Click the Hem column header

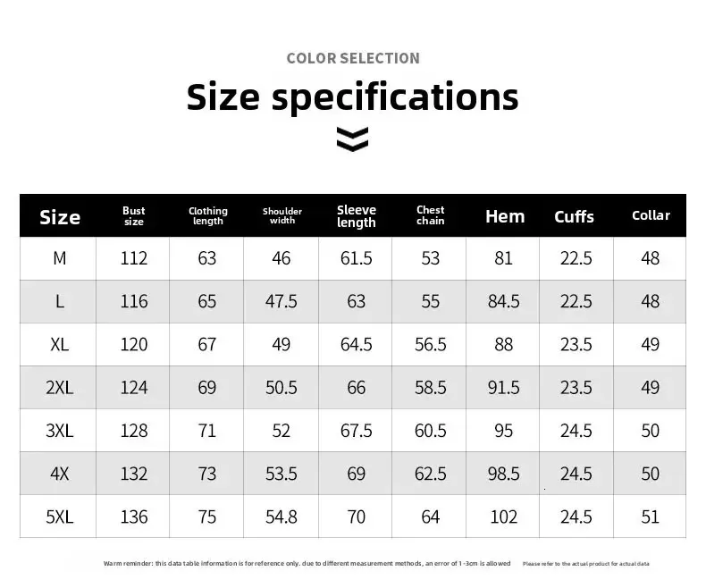coord(505,216)
